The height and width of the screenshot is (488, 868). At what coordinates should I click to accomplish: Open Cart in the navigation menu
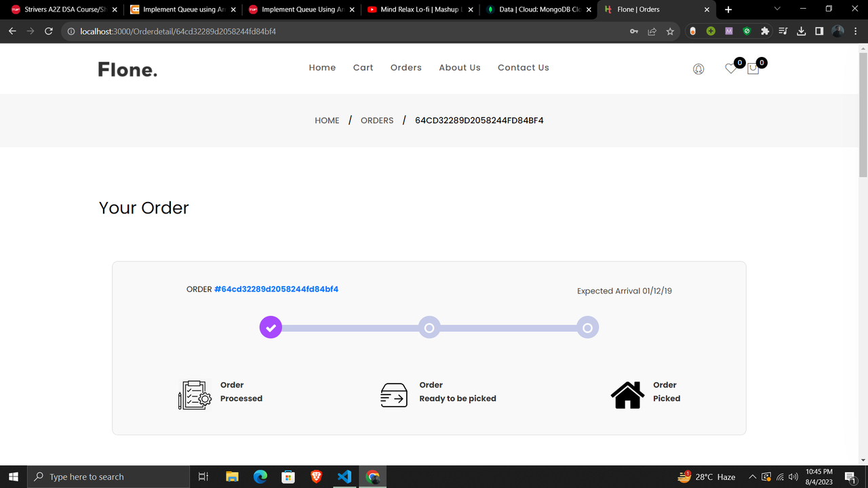(363, 68)
